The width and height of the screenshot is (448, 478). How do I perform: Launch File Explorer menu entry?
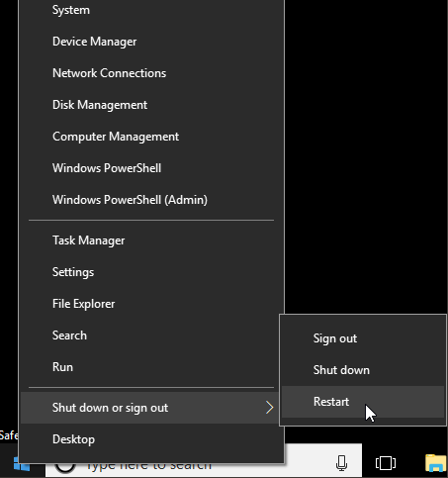151,304
